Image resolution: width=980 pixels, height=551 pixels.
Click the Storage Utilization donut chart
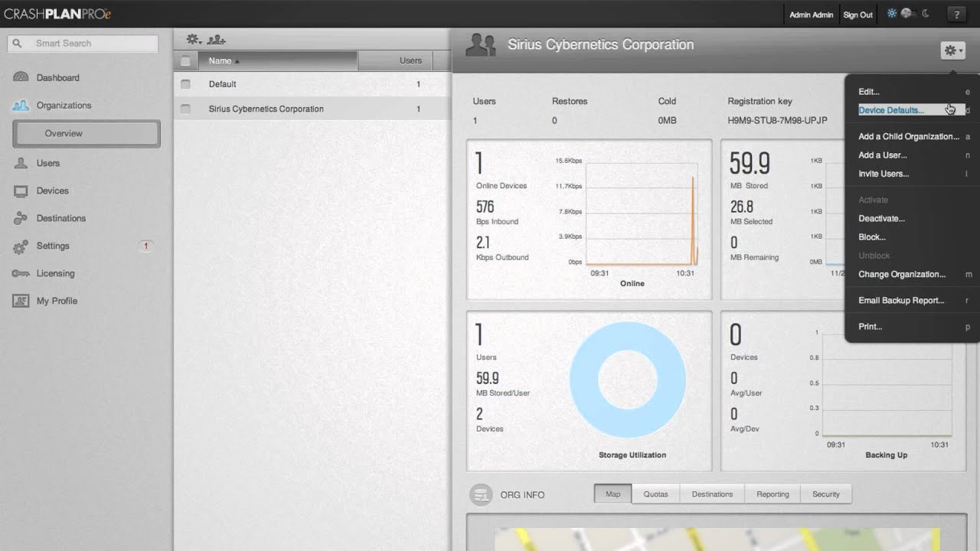tap(628, 380)
